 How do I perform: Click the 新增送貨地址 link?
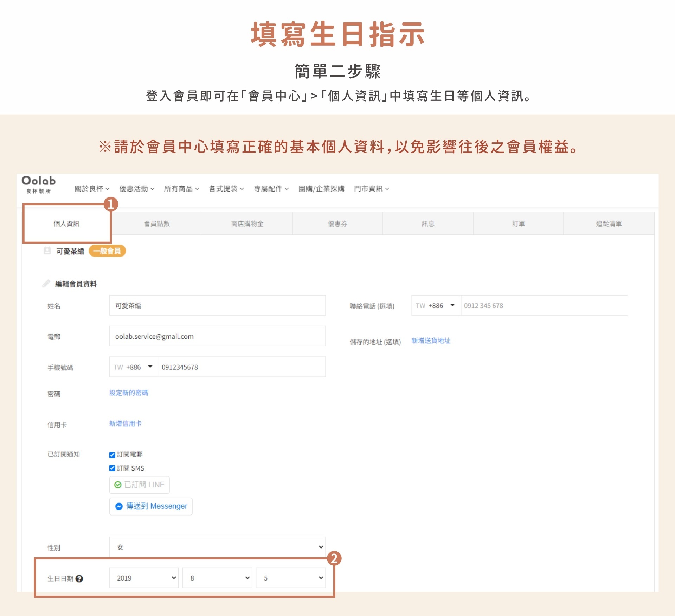click(431, 341)
